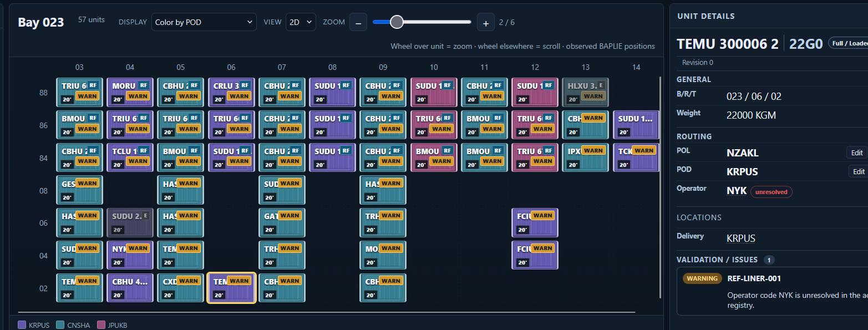Screen dimensions: 868x330
Task: Click the 57 units count text
Action: coord(92,19)
